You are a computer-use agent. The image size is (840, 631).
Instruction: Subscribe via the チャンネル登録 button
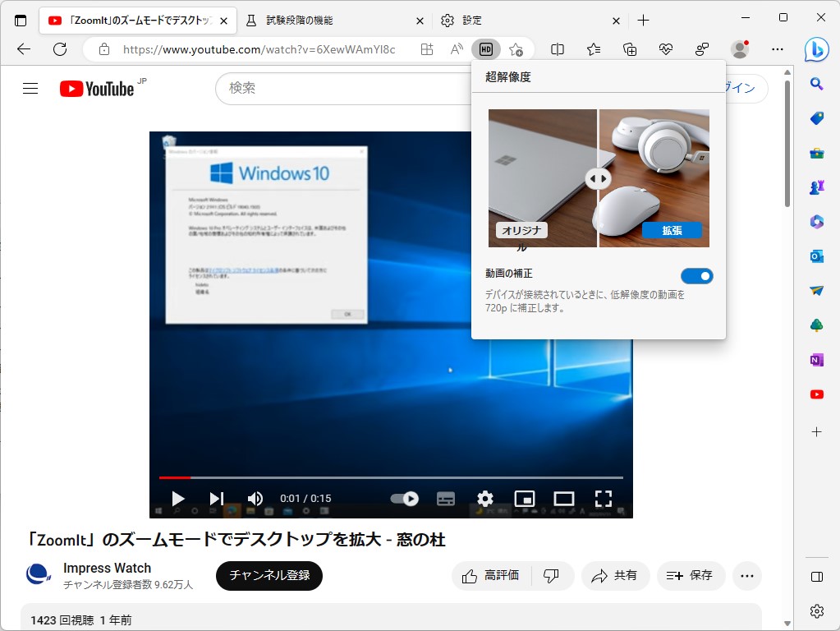click(269, 576)
